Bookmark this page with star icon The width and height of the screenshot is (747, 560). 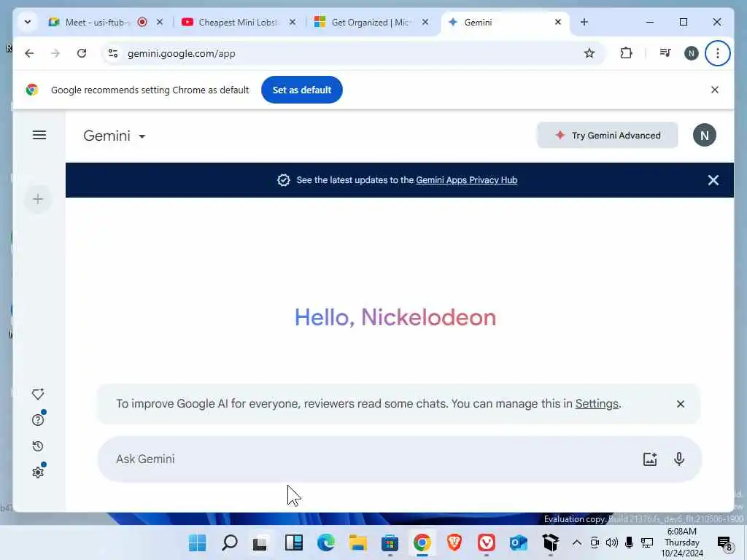[589, 53]
